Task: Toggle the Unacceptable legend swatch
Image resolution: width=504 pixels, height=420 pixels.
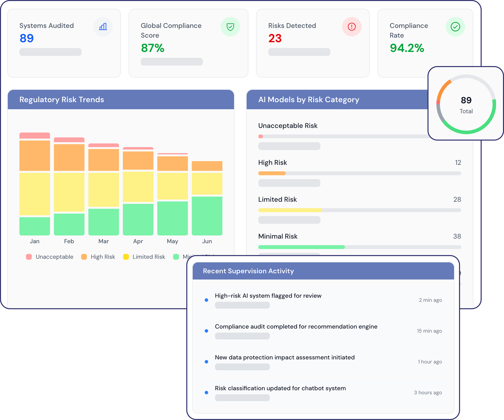Action: coord(29,257)
